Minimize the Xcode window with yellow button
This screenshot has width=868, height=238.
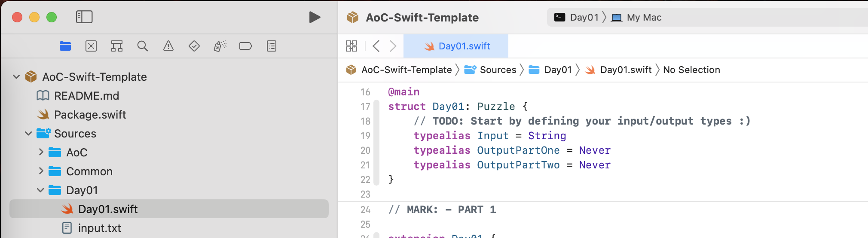[x=34, y=17]
